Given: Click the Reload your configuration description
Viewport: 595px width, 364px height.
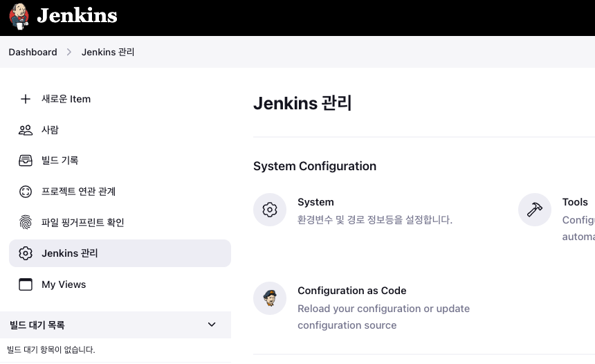Looking at the screenshot, I should click(384, 317).
